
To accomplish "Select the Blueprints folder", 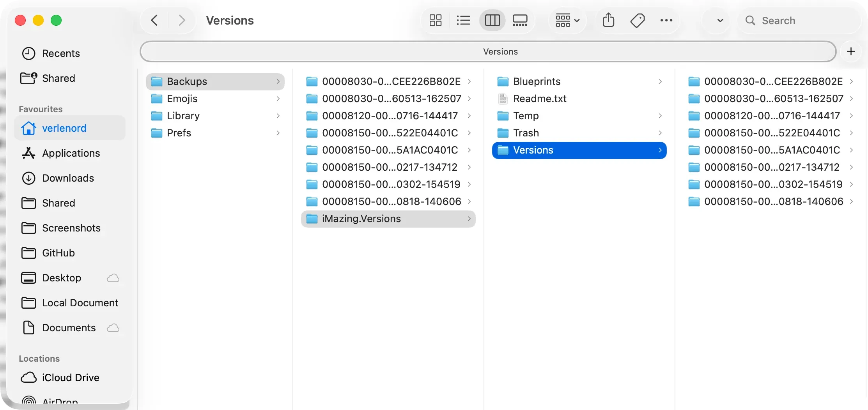I will [579, 81].
